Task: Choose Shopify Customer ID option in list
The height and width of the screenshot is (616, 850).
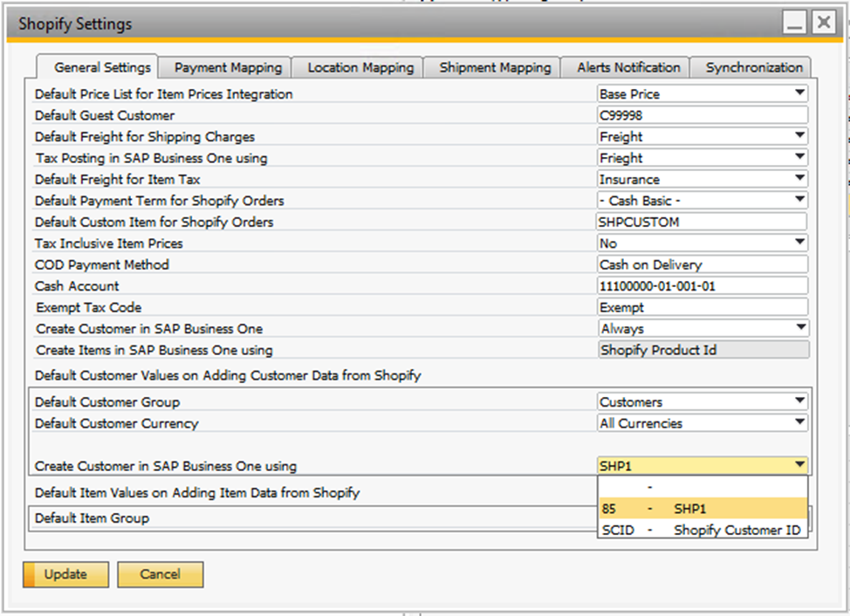Action: pos(702,530)
